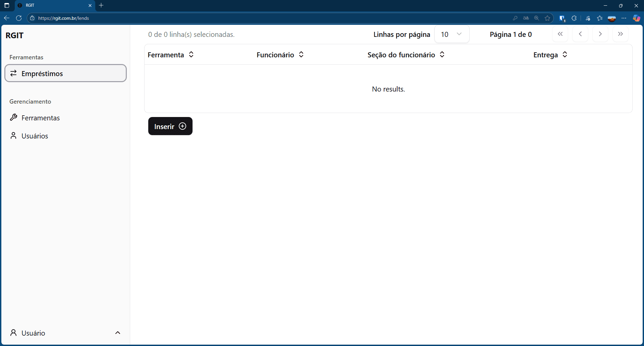Jump to the last page of results
The image size is (644, 346).
click(620, 34)
